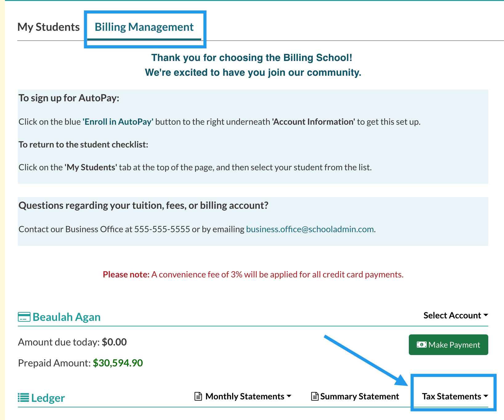Switch to the My Students tab
Image resolution: width=504 pixels, height=420 pixels.
pos(49,27)
